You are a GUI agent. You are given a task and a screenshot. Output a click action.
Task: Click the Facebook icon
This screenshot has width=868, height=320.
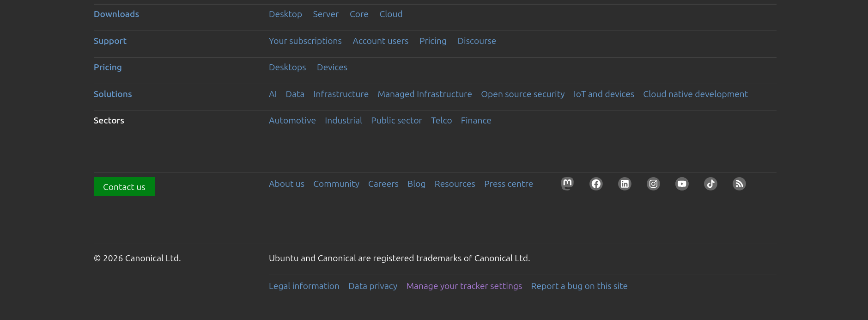(596, 184)
